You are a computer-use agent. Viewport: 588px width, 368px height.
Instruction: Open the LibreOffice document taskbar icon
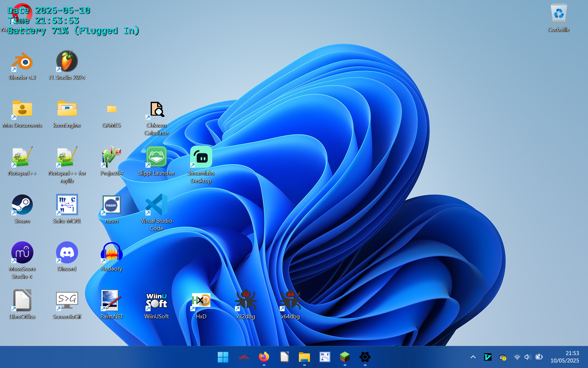point(284,357)
